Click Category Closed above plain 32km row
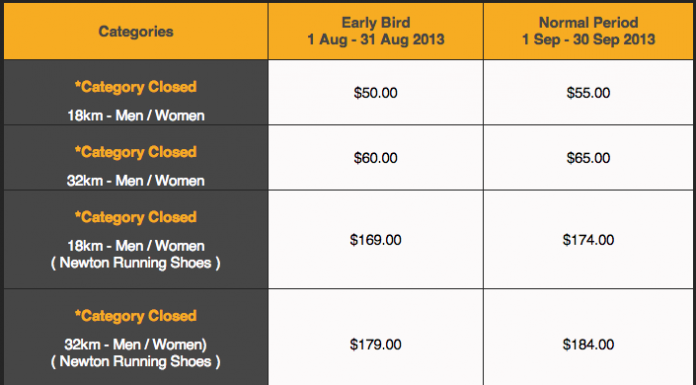This screenshot has height=385, width=696. click(x=136, y=152)
